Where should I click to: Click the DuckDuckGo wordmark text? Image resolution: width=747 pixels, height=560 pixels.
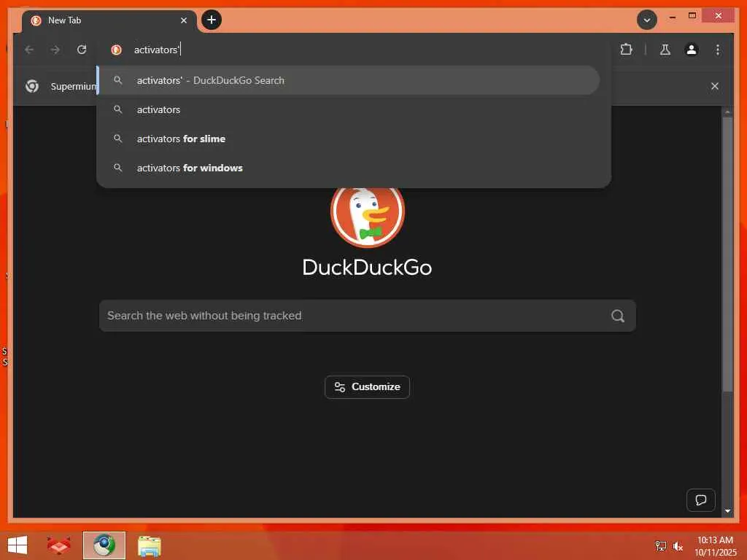tap(368, 267)
